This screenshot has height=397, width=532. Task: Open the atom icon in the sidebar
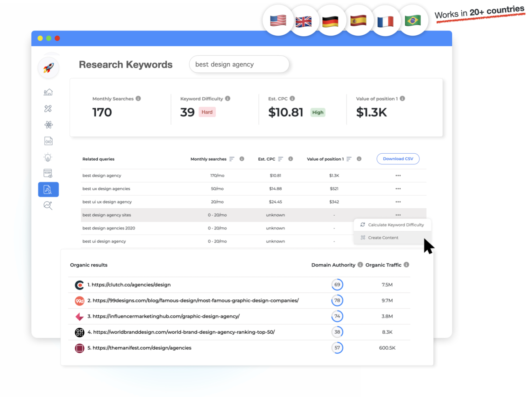tap(48, 125)
